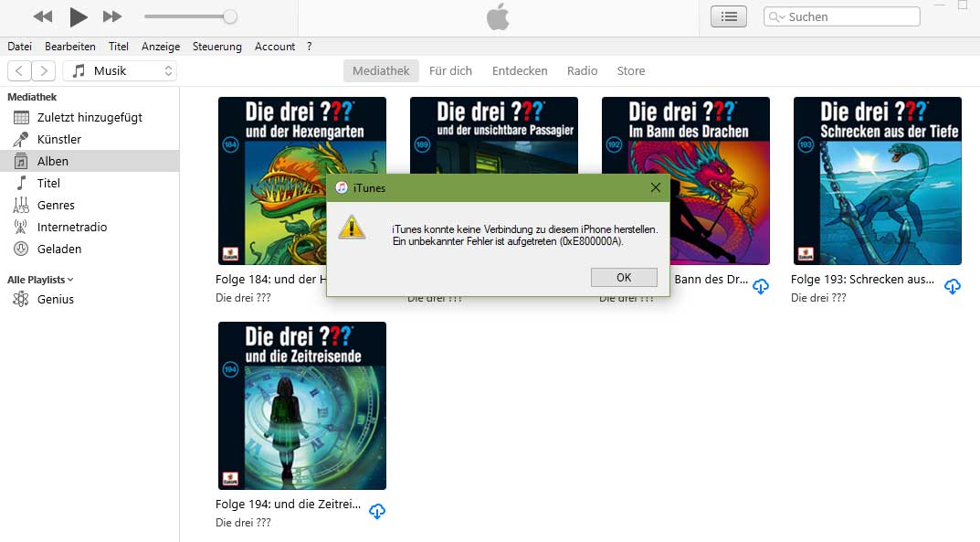Go back with the left arrow button
Screen dimensions: 980x542
coord(19,70)
